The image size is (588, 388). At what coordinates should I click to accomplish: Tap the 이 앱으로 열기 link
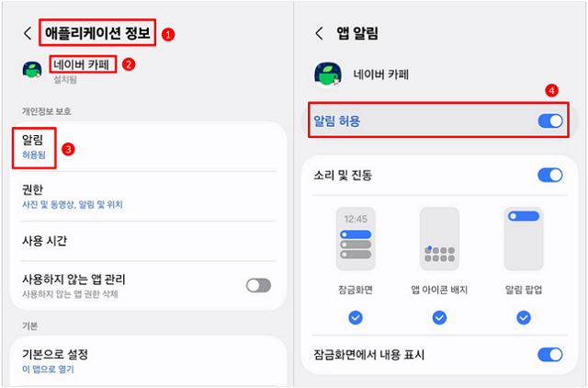(x=48, y=370)
